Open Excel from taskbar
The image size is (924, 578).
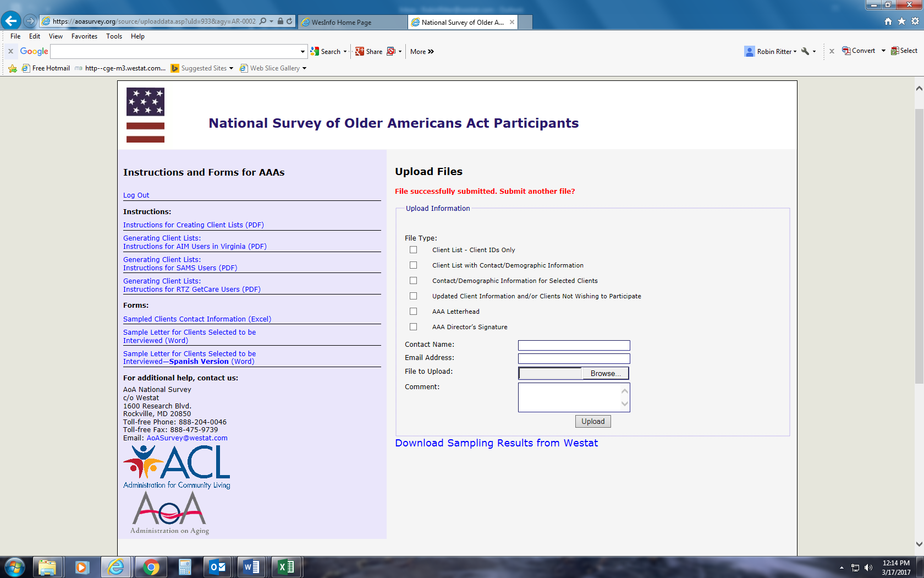[x=287, y=567]
